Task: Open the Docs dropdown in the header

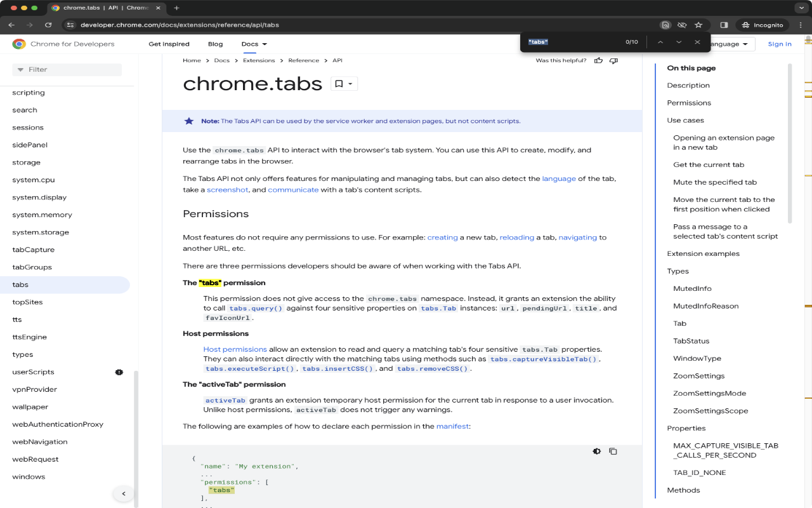Action: [254, 44]
